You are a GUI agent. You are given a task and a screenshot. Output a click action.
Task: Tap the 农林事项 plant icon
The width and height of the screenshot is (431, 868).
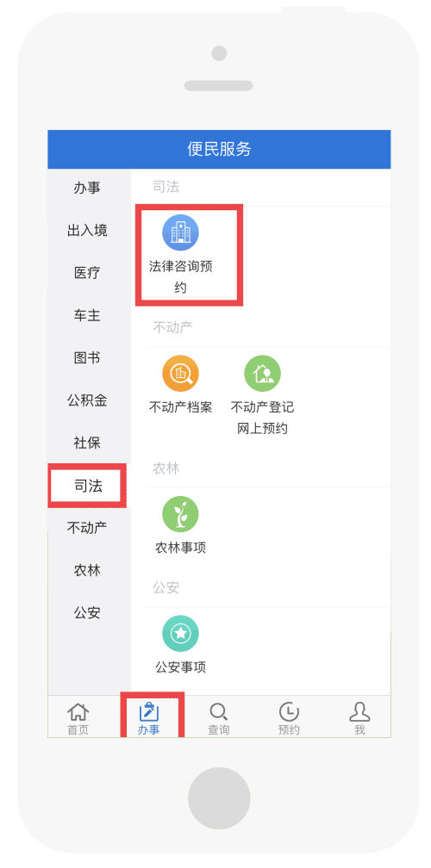tap(180, 514)
